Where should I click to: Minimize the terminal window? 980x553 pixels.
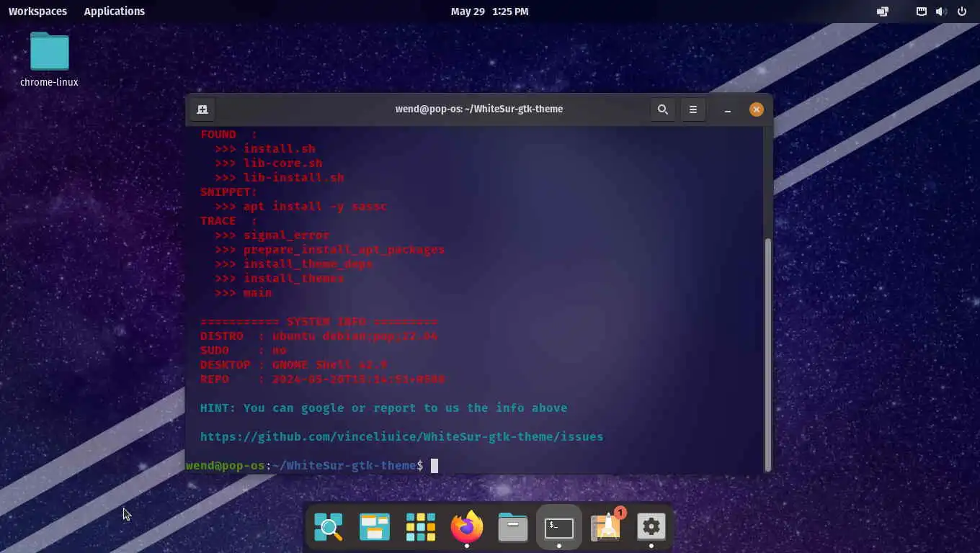click(728, 109)
